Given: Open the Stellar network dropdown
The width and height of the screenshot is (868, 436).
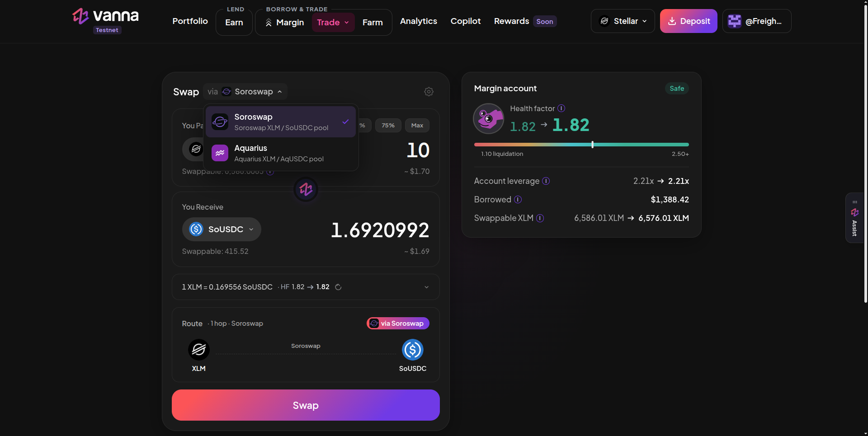Looking at the screenshot, I should coord(623,21).
